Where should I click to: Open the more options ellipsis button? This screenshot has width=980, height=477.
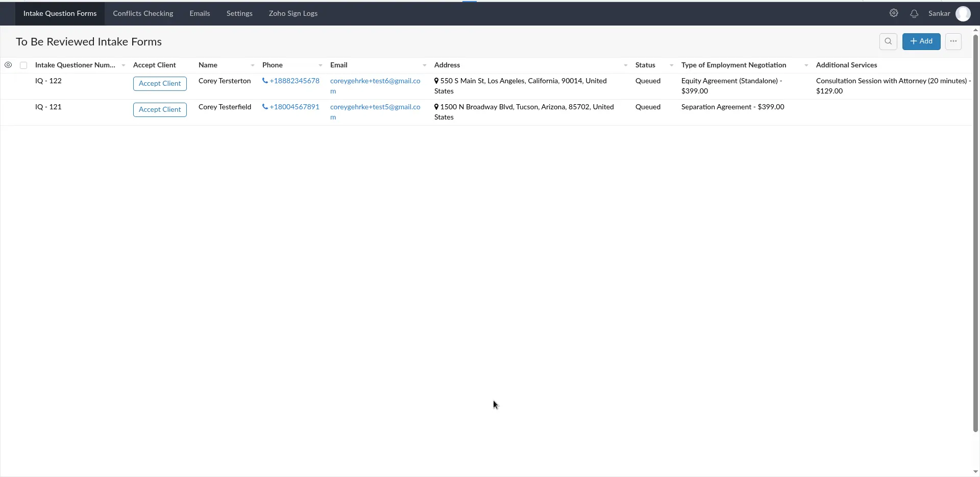pos(953,41)
